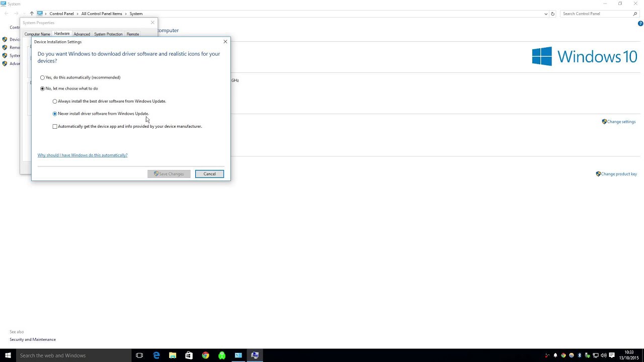644x362 pixels.
Task: Open 'Why should I have Windows do this automatically?' link
Action: point(83,155)
